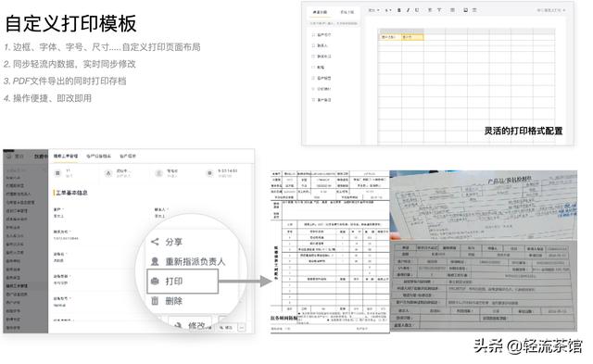Check the first field checkbox in the field list
The image size is (593, 364).
tap(313, 35)
